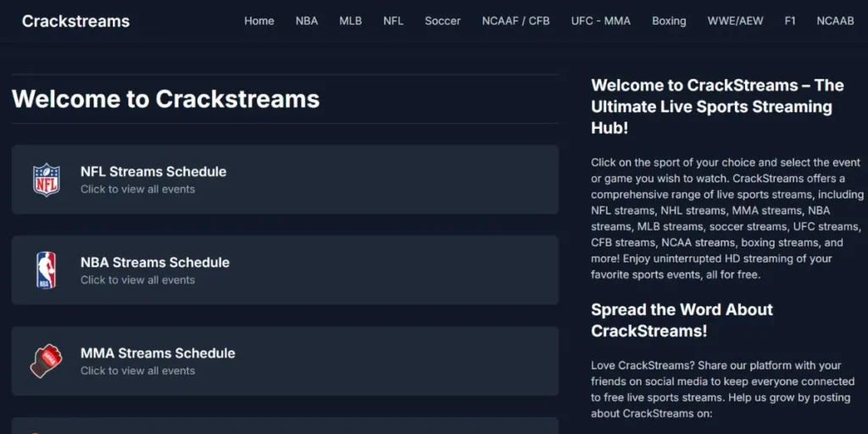Screen dimensions: 868x434
Task: Click the NFL shield logo icon
Action: tap(46, 180)
